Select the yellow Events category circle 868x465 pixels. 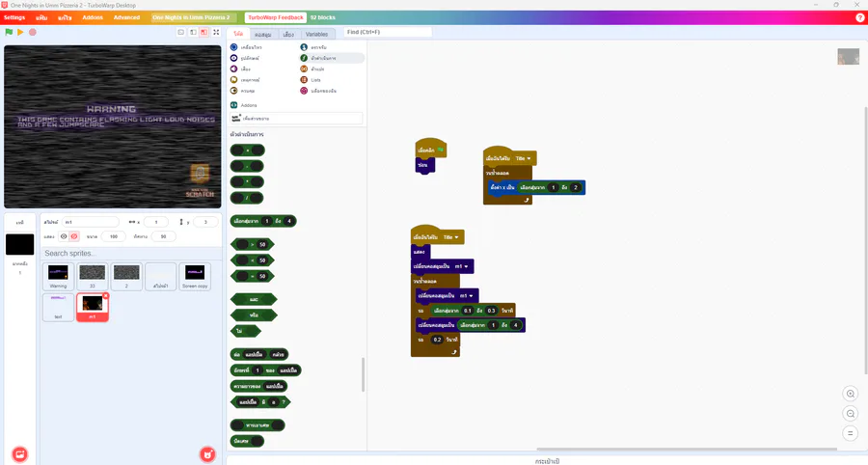pyautogui.click(x=233, y=80)
